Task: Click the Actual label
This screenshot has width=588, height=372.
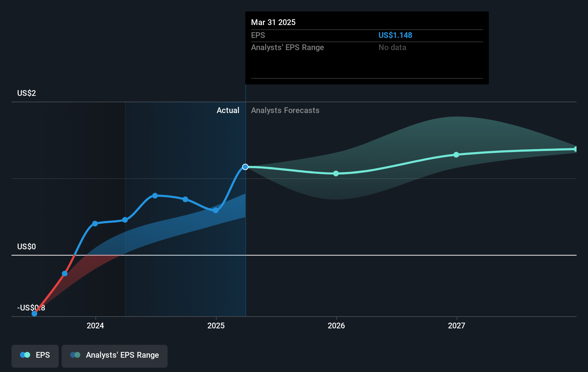Action: click(x=228, y=110)
